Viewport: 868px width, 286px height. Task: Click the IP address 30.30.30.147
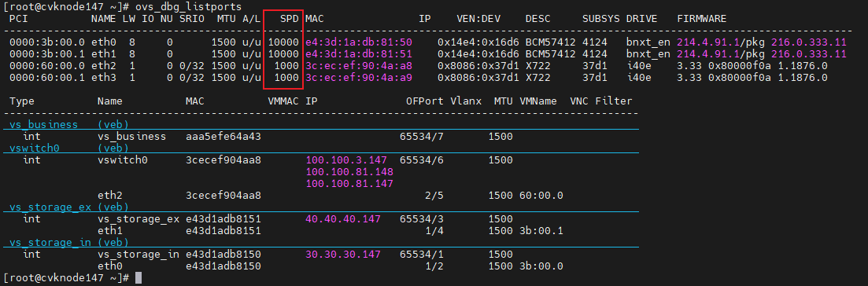tap(343, 255)
